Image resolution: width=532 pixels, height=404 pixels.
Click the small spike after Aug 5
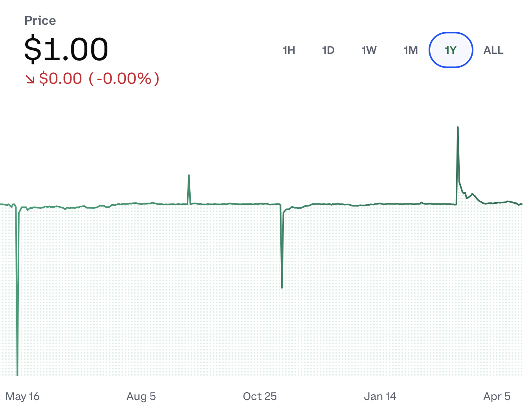click(189, 175)
